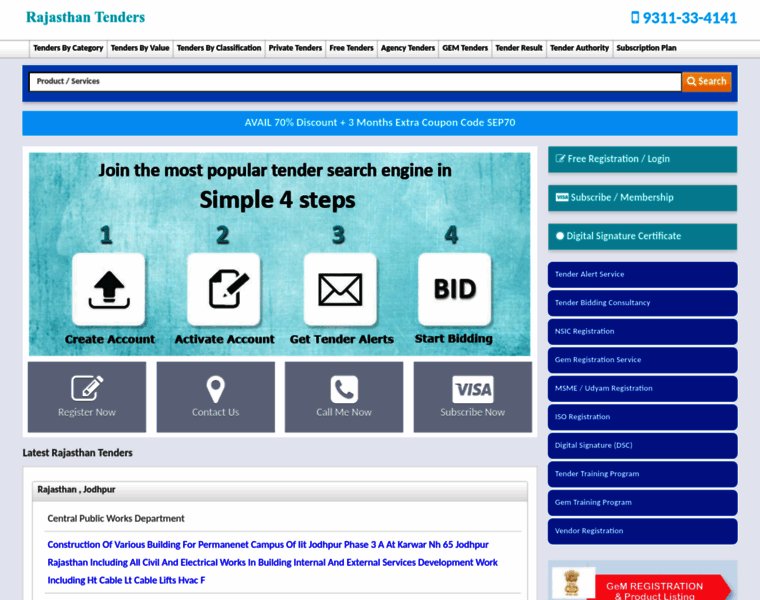Click the Contact Us location pin tile
Screen dimensions: 760x600
[216, 397]
